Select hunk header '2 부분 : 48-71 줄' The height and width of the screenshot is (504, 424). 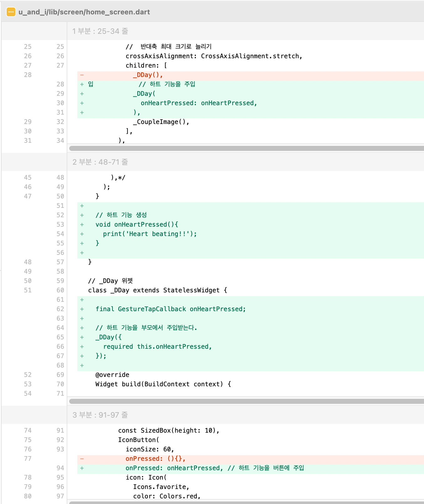pyautogui.click(x=100, y=162)
